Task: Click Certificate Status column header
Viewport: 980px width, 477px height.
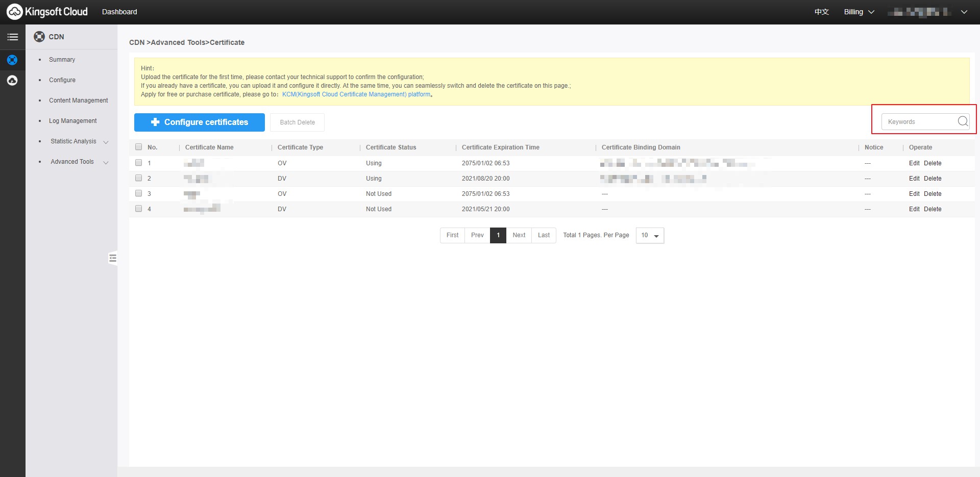Action: [391, 147]
